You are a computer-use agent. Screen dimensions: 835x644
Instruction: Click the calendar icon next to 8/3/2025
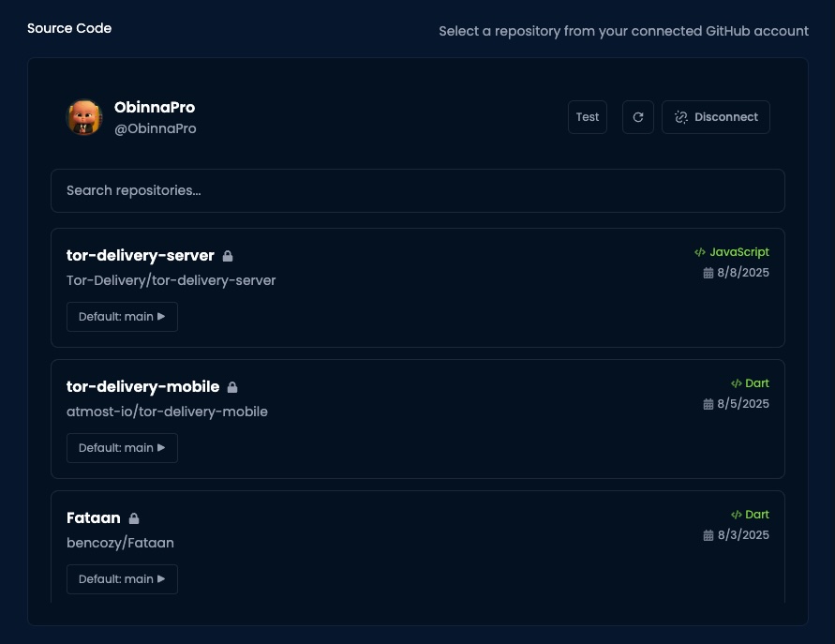tap(708, 535)
